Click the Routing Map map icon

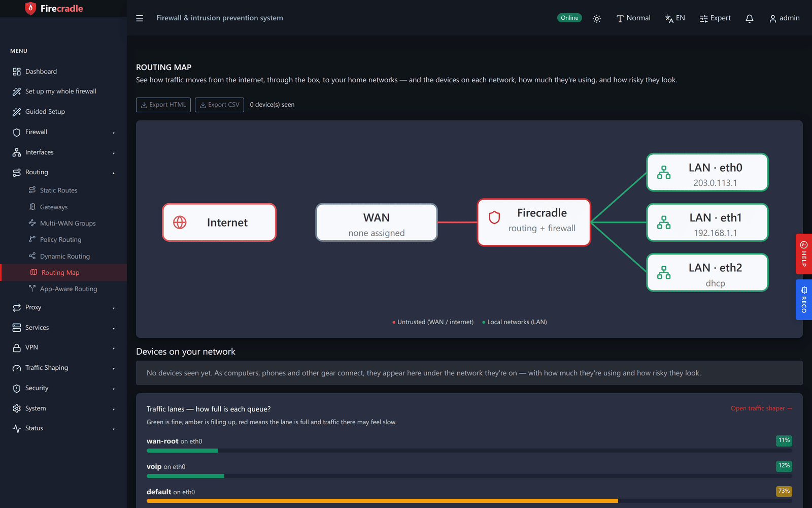tap(33, 272)
